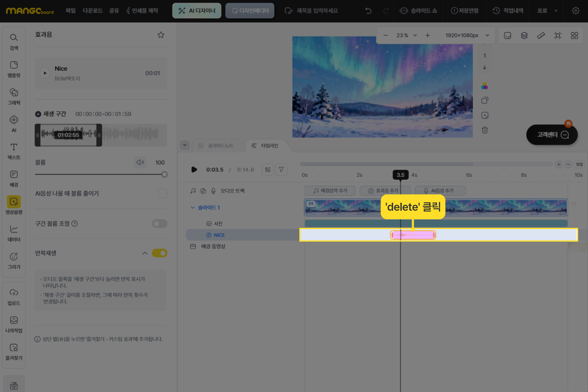Play the Nice sound effect preview
This screenshot has width=588, height=392.
45,73
